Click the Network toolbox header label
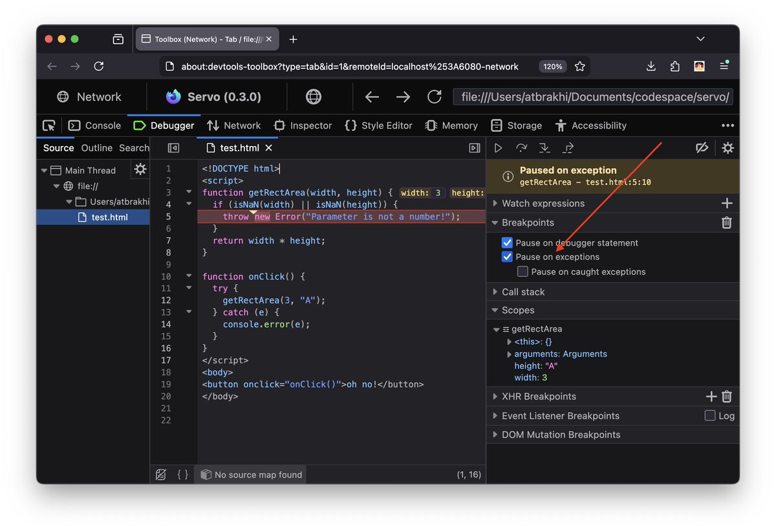The height and width of the screenshot is (532, 776). tap(89, 97)
